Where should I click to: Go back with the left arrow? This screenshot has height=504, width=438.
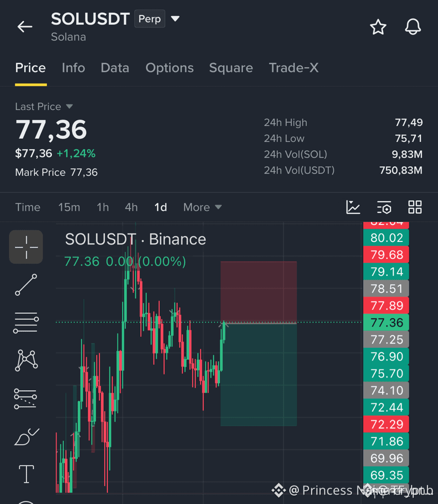(x=25, y=26)
